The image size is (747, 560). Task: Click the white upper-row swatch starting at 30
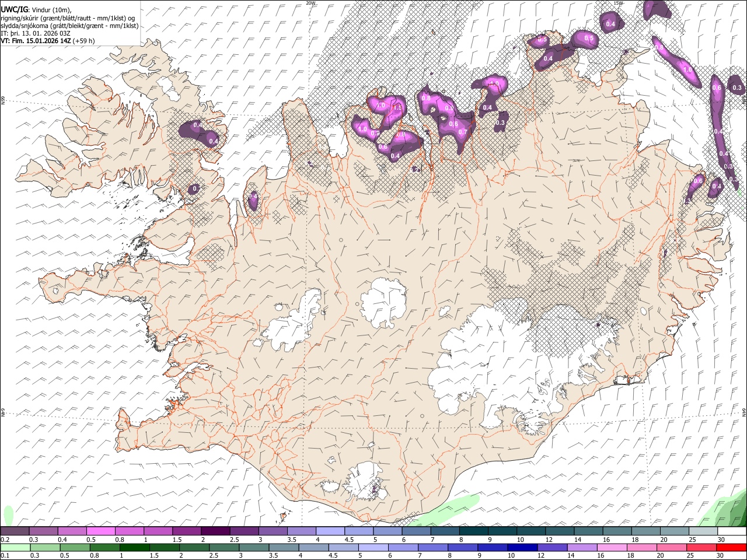(732, 531)
